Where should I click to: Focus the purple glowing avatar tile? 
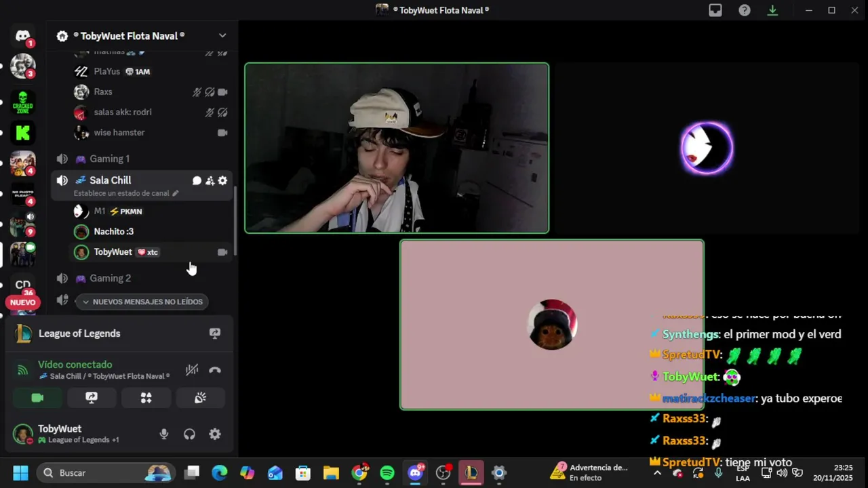pos(707,148)
